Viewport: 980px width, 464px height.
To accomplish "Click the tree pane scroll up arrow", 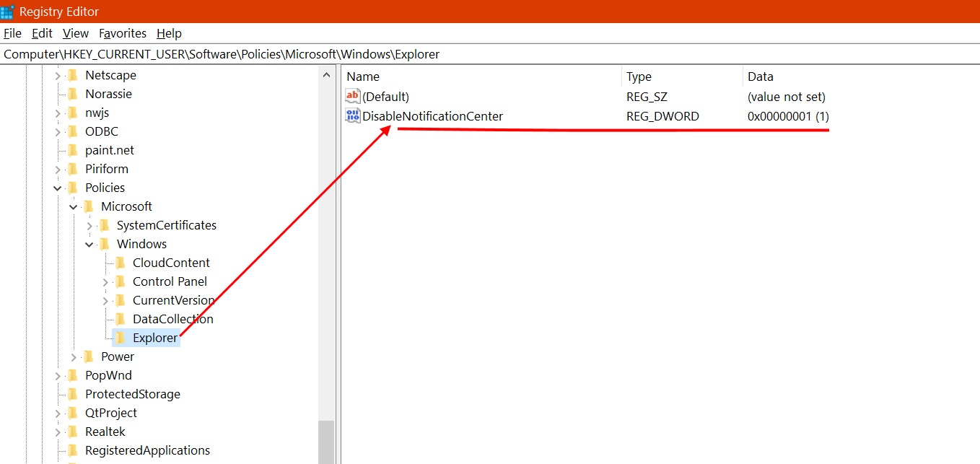I will (x=326, y=74).
